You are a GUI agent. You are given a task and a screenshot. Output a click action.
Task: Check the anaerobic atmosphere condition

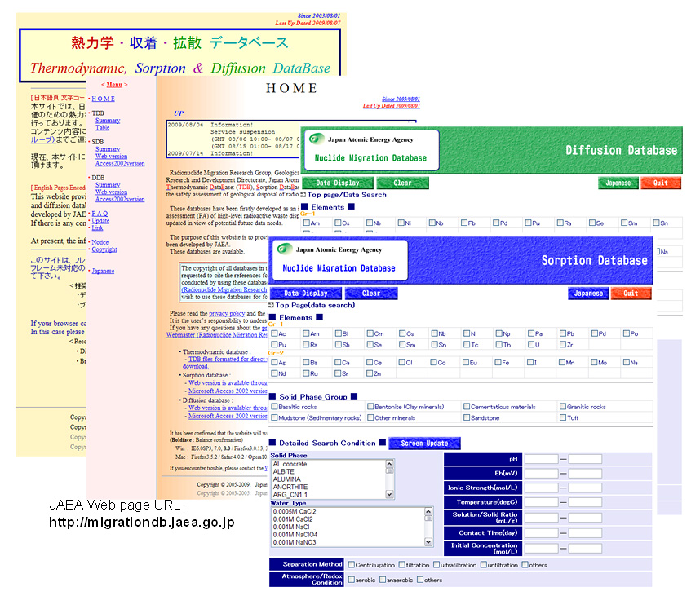[x=383, y=580]
